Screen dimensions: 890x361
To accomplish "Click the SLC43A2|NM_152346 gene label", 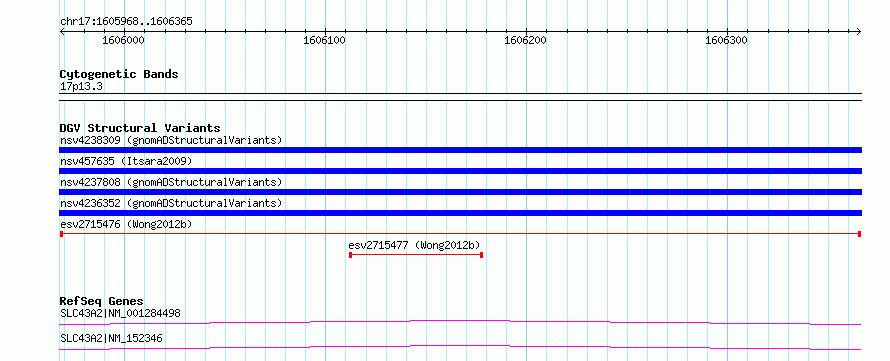I will click(x=111, y=338).
